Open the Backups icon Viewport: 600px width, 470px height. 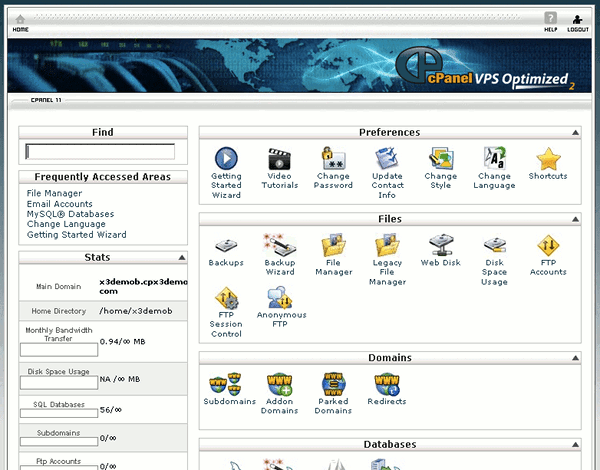226,245
